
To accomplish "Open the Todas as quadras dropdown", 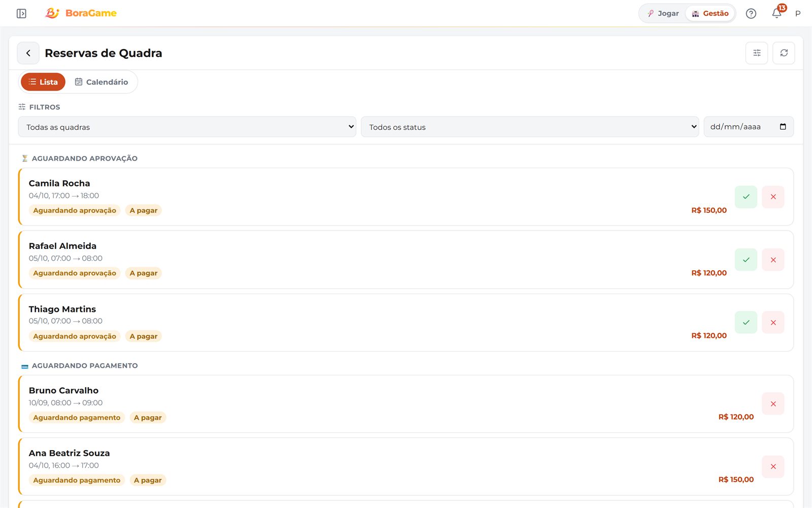I will [187, 127].
